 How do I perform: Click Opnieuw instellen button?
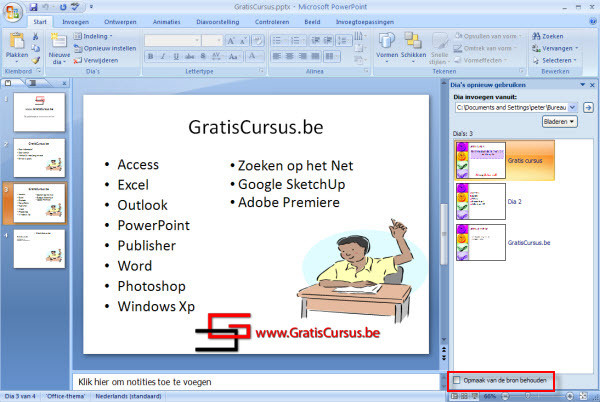tap(105, 49)
